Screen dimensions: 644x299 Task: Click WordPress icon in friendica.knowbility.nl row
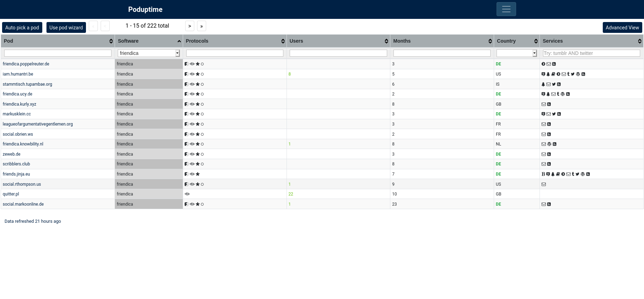pyautogui.click(x=549, y=144)
